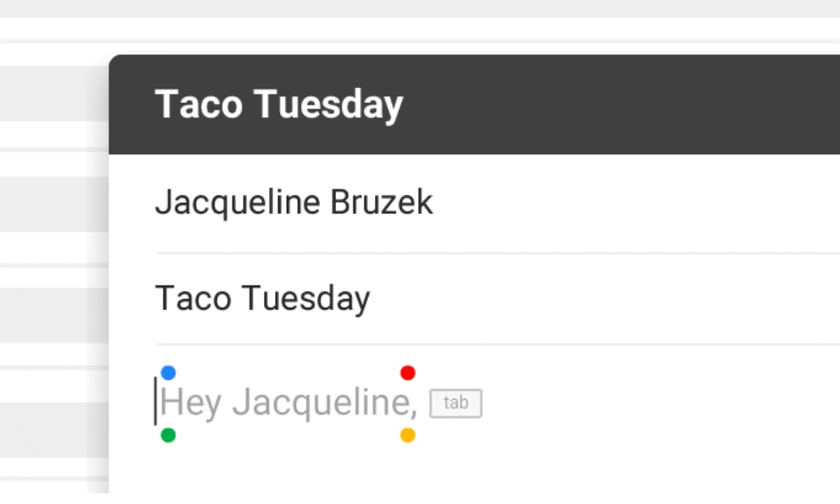Screen dimensions: 840x504
Task: Click the "Hey Jacqueline," Smart Compose suggestion
Action: pyautogui.click(x=288, y=403)
